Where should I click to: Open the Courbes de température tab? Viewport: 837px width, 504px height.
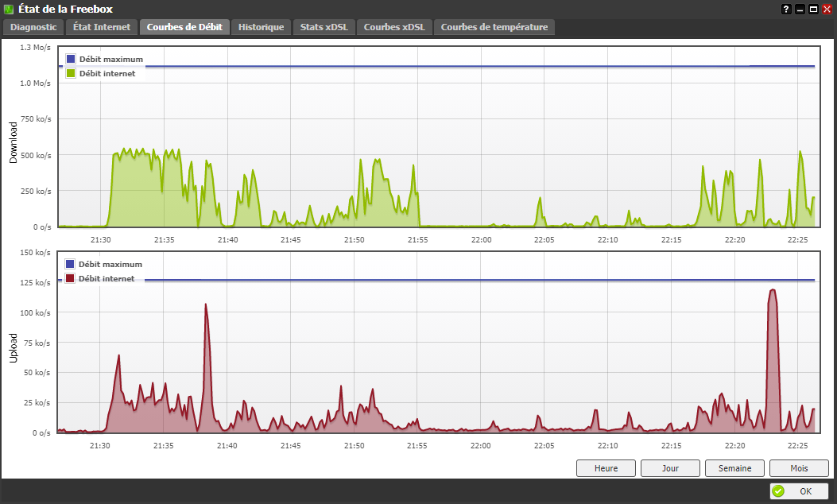click(x=494, y=27)
